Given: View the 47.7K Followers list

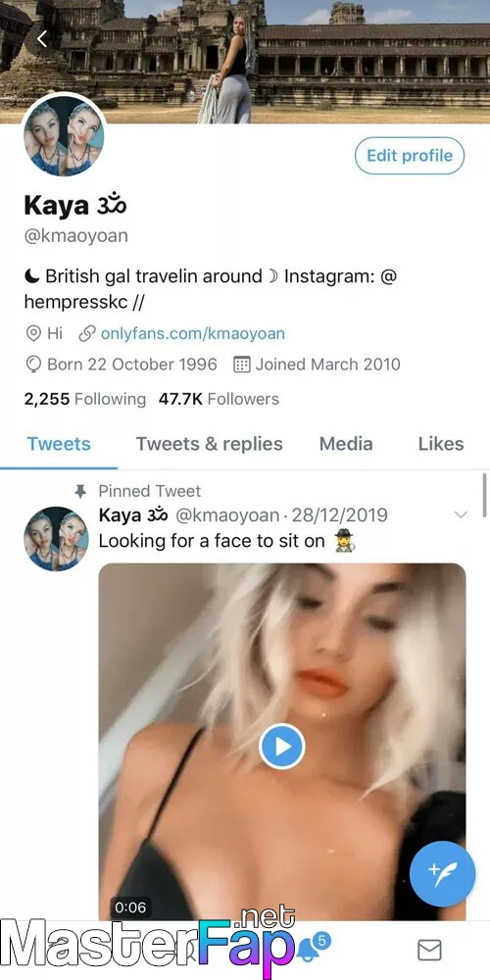Looking at the screenshot, I should 219,399.
